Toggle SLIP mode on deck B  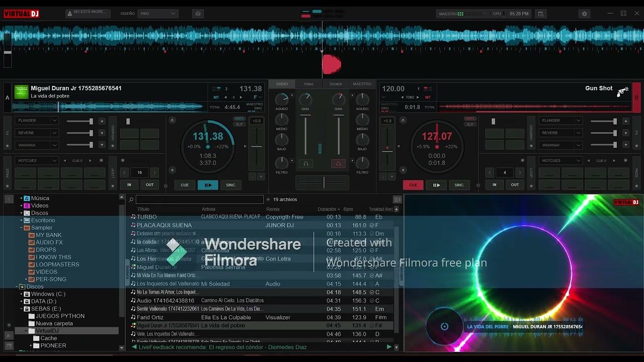pyautogui.click(x=470, y=124)
